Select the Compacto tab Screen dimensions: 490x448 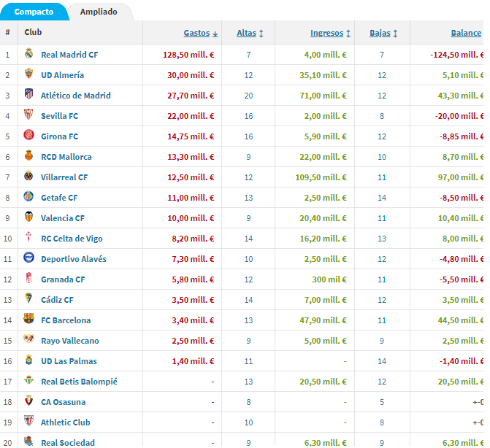(34, 12)
